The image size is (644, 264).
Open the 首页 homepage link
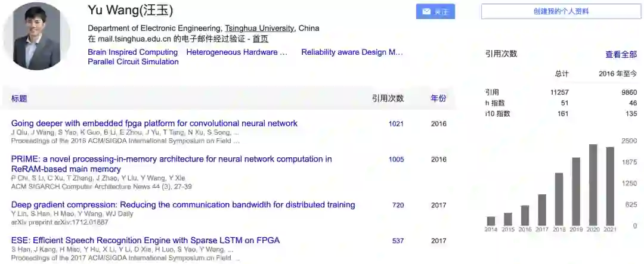click(261, 39)
